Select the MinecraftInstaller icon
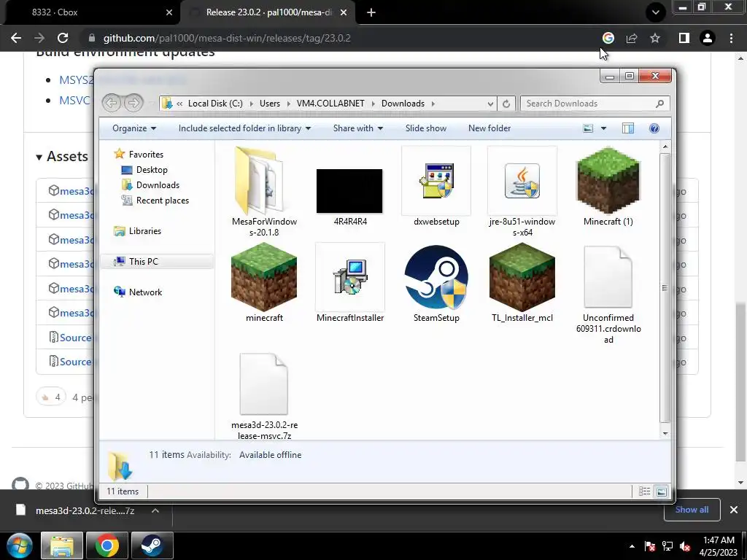 (x=350, y=276)
